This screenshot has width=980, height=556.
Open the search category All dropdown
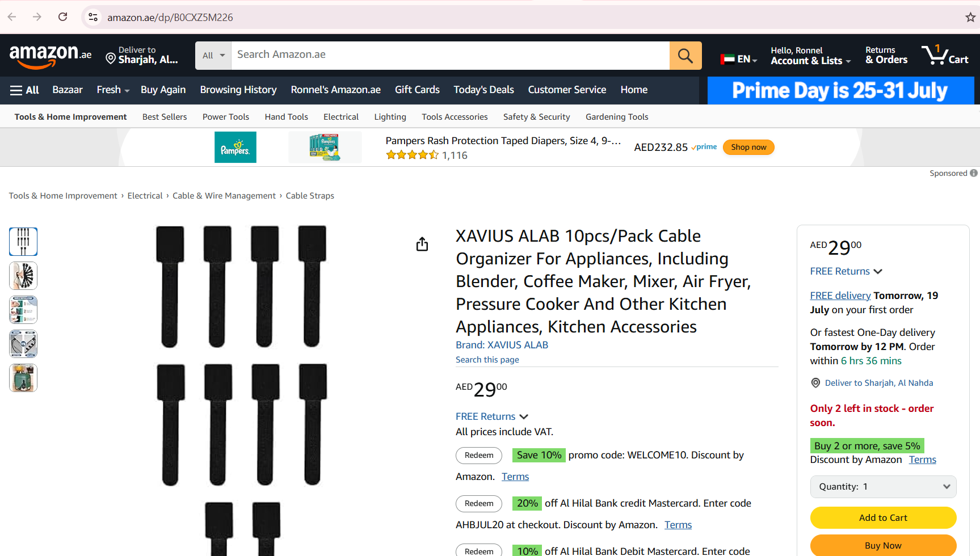(x=213, y=56)
